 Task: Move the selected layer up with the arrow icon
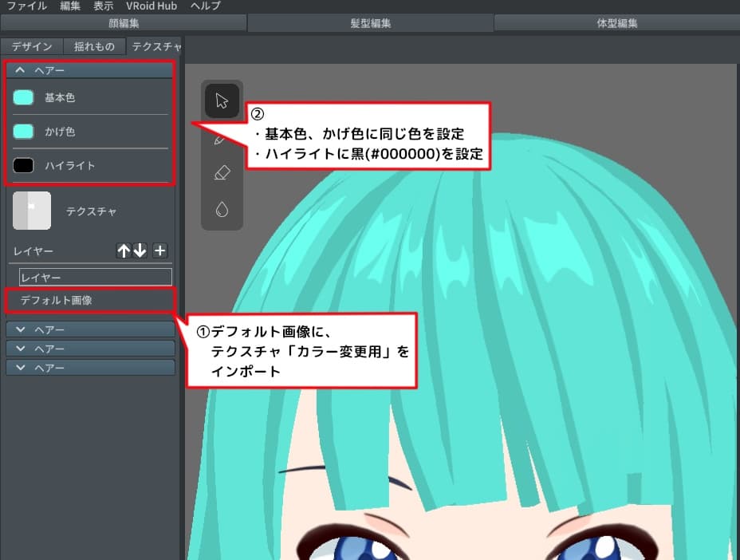(124, 250)
